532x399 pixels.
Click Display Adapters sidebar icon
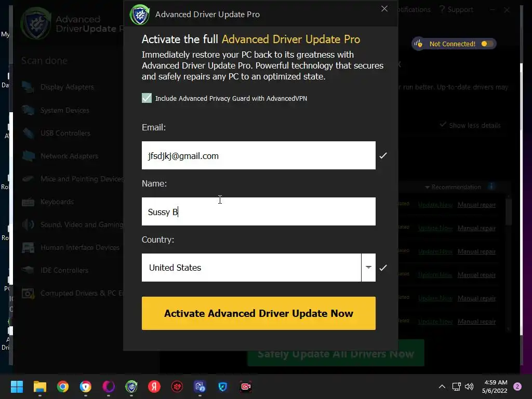click(28, 87)
